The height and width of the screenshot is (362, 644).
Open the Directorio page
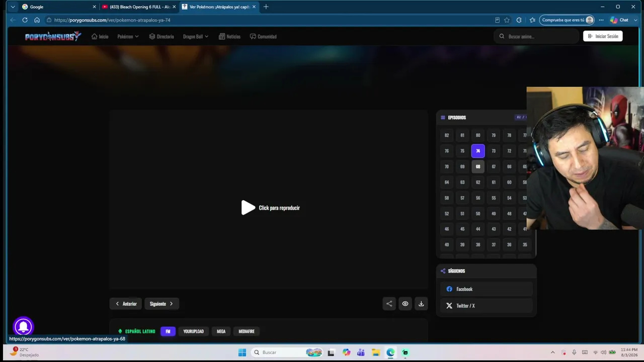162,36
